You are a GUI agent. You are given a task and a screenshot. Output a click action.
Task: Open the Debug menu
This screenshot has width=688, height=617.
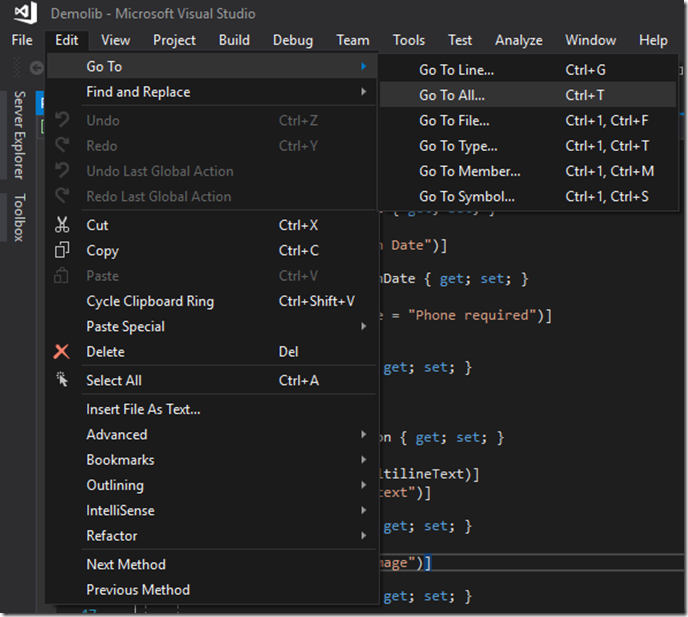(293, 40)
